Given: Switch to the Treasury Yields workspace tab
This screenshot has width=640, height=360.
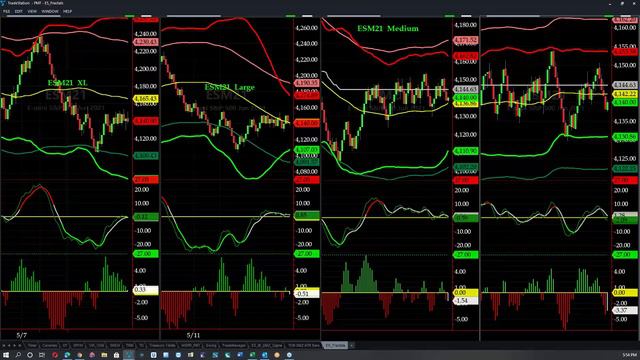Looking at the screenshot, I should point(162,345).
